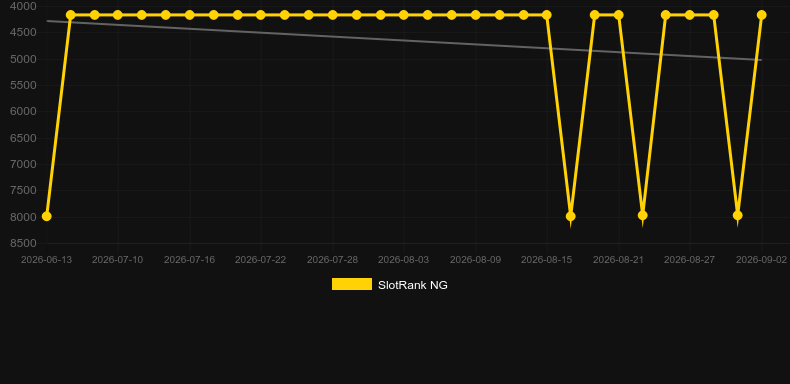Screen dimensions: 790x384
Task: Click the 7500 y-axis label
Action: click(x=23, y=190)
